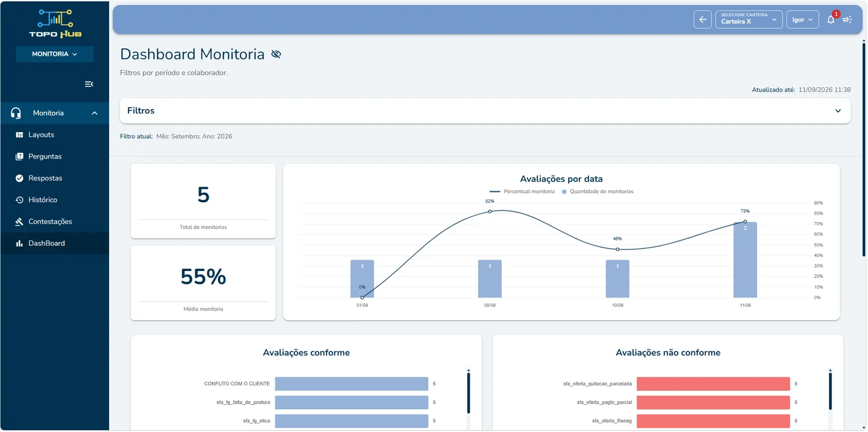Click the Avaliações não conforme chart scrollbar
868x432 pixels.
tap(830, 391)
